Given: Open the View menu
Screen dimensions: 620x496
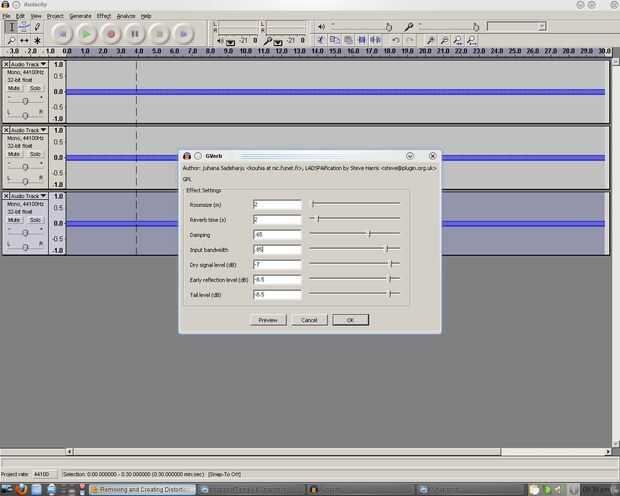Looking at the screenshot, I should pos(36,16).
